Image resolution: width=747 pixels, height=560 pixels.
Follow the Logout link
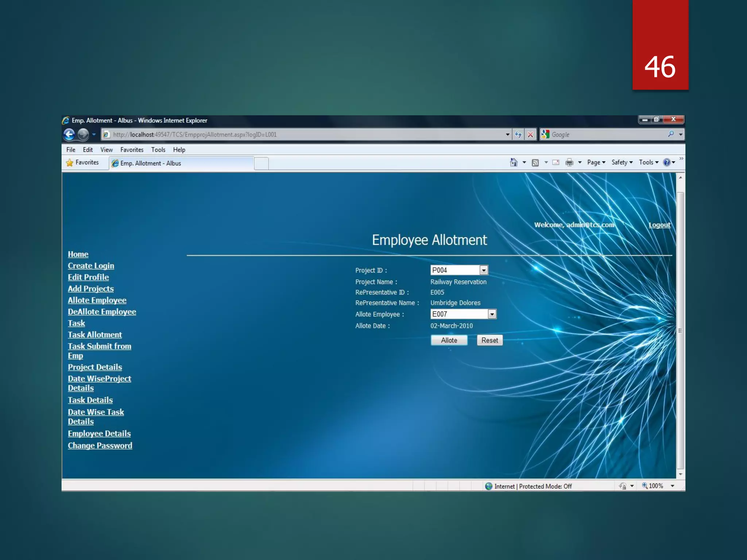pyautogui.click(x=659, y=225)
